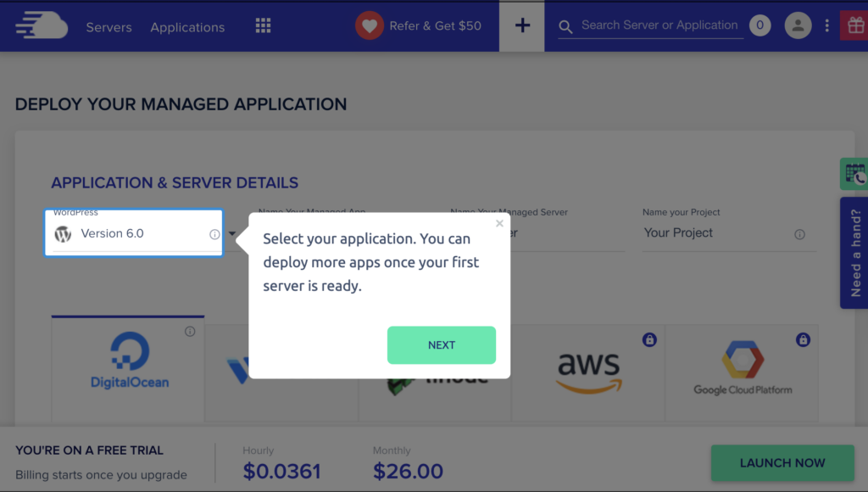This screenshot has height=492, width=868.
Task: Click the red gift box icon
Action: (854, 25)
